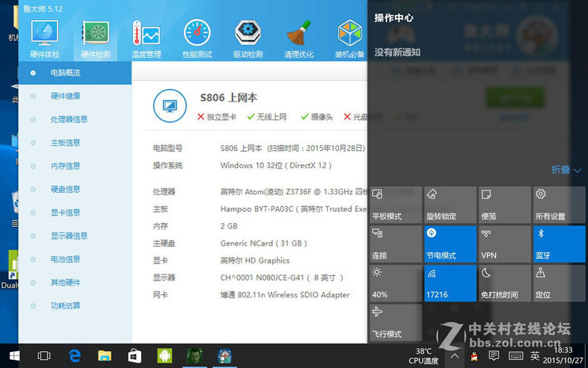Click 博通 802.11n Wireless SDIO Adapter text
This screenshot has width=588, height=368.
[285, 295]
